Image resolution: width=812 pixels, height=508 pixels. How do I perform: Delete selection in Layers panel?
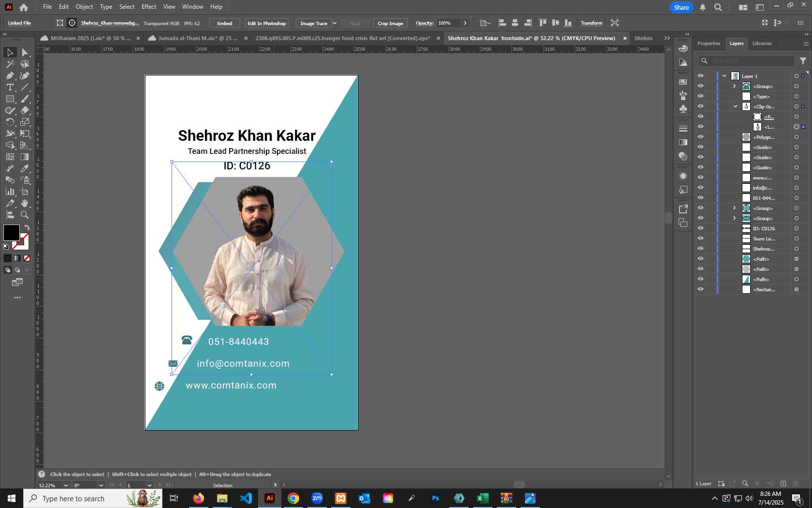pyautogui.click(x=796, y=483)
